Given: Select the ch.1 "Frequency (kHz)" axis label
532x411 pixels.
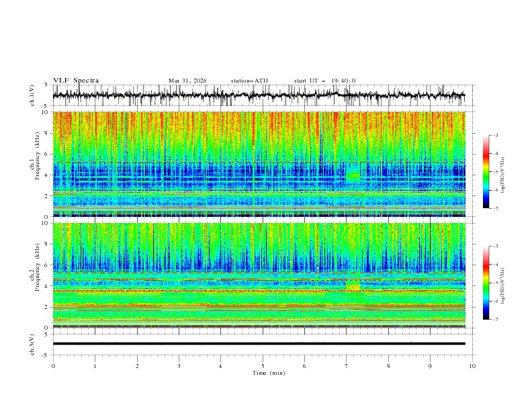Looking at the screenshot, I should coord(37,156).
